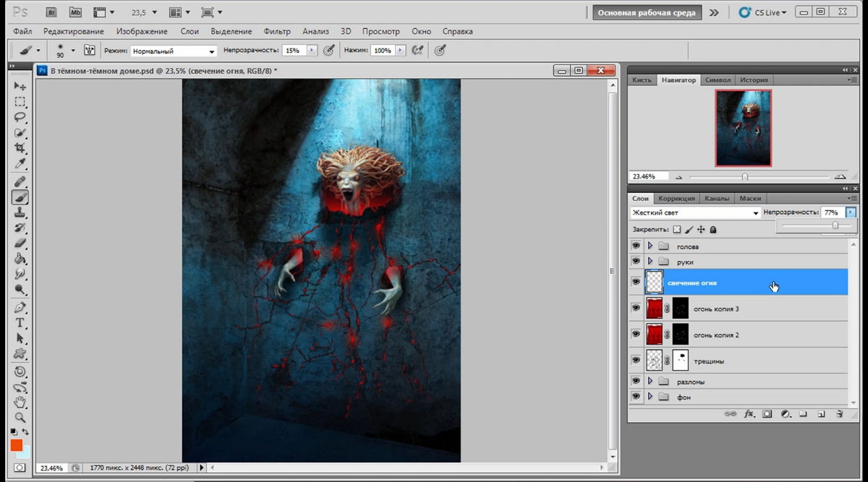Select the Type tool
The height and width of the screenshot is (482, 868).
[20, 322]
